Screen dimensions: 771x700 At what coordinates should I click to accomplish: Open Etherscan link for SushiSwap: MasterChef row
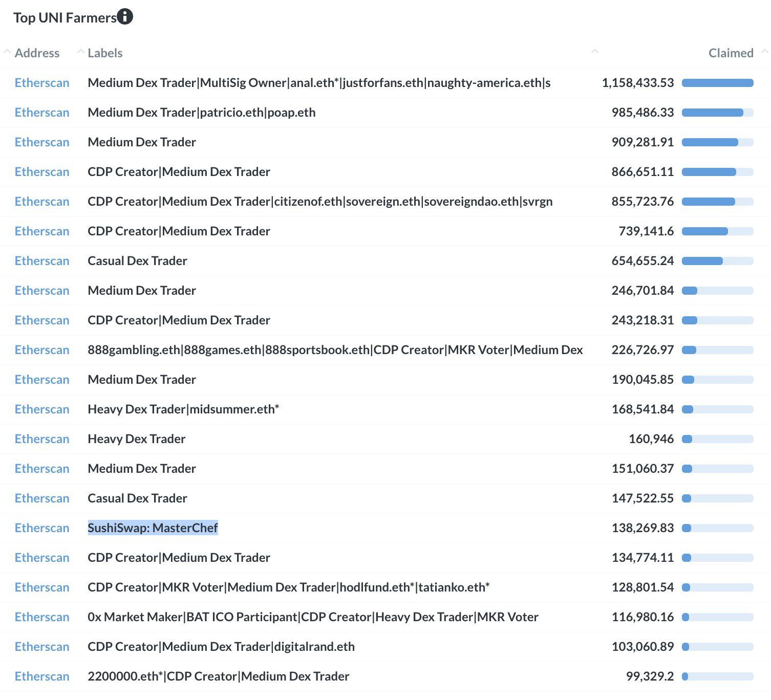42,528
